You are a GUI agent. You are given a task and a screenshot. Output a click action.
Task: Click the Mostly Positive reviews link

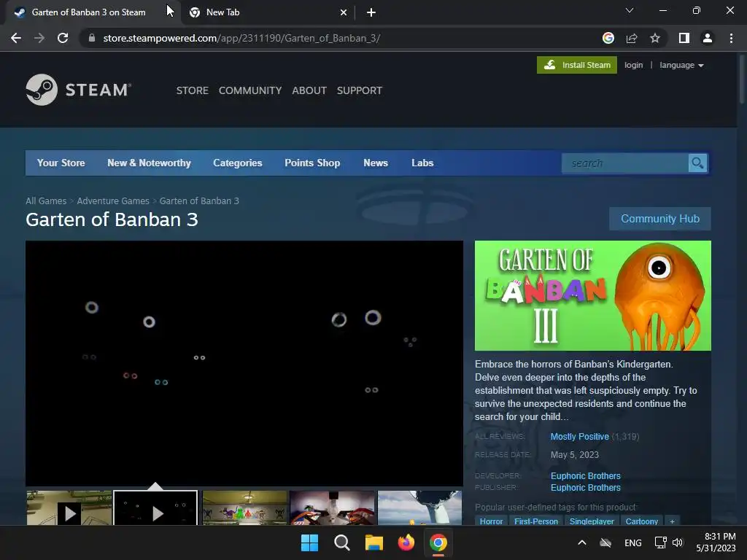tap(580, 437)
